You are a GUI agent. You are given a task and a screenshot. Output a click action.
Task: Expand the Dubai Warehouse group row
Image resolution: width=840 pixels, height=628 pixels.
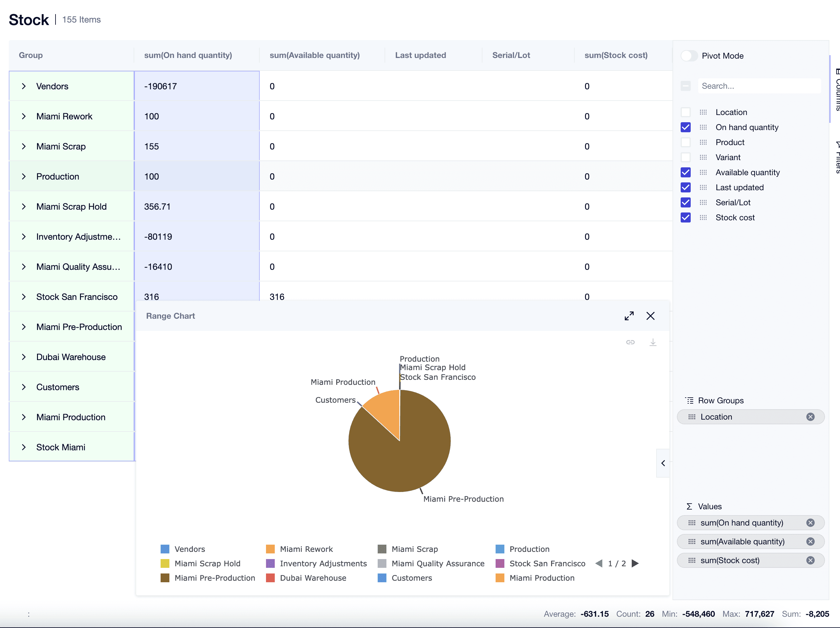coord(24,357)
